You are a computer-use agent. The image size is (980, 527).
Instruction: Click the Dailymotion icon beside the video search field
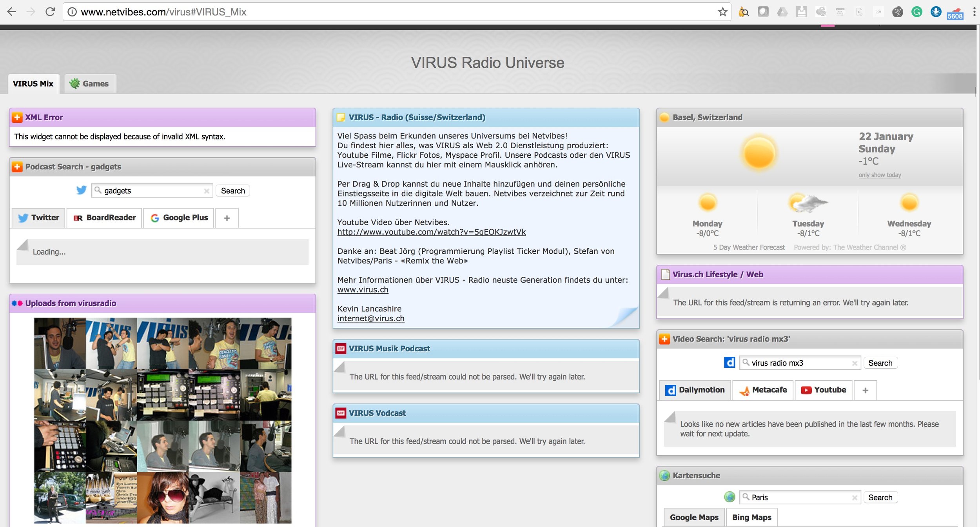pos(730,362)
